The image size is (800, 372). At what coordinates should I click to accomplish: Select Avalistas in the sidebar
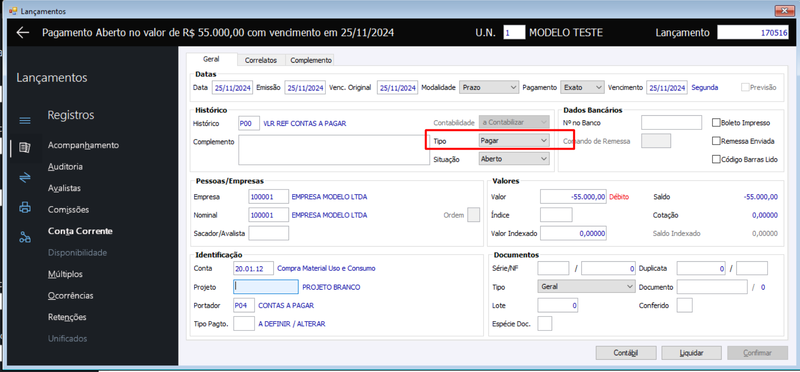64,188
